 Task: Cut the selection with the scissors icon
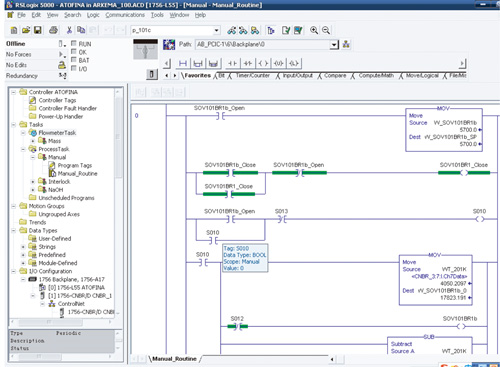tap(69, 30)
